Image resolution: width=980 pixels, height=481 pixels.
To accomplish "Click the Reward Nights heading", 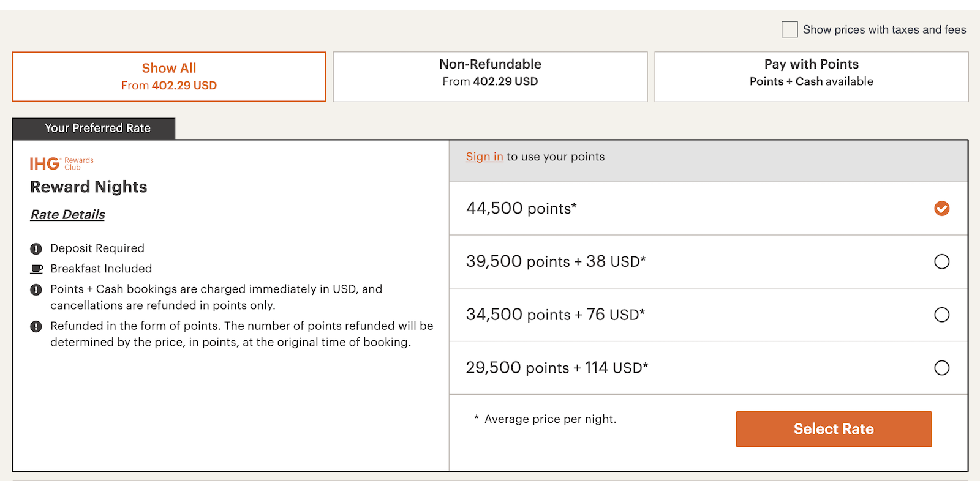I will click(88, 187).
